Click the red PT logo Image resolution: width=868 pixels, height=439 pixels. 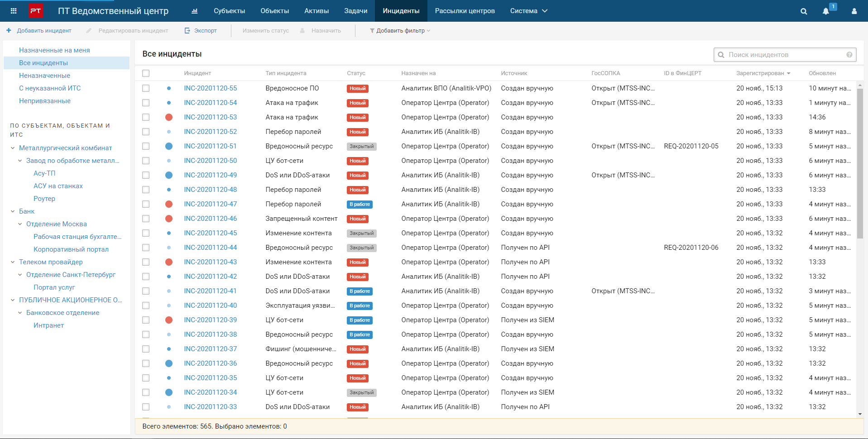click(36, 11)
